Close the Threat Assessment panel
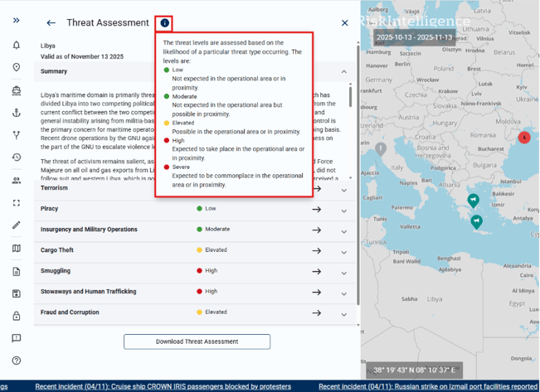This screenshot has width=540, height=392. (345, 23)
